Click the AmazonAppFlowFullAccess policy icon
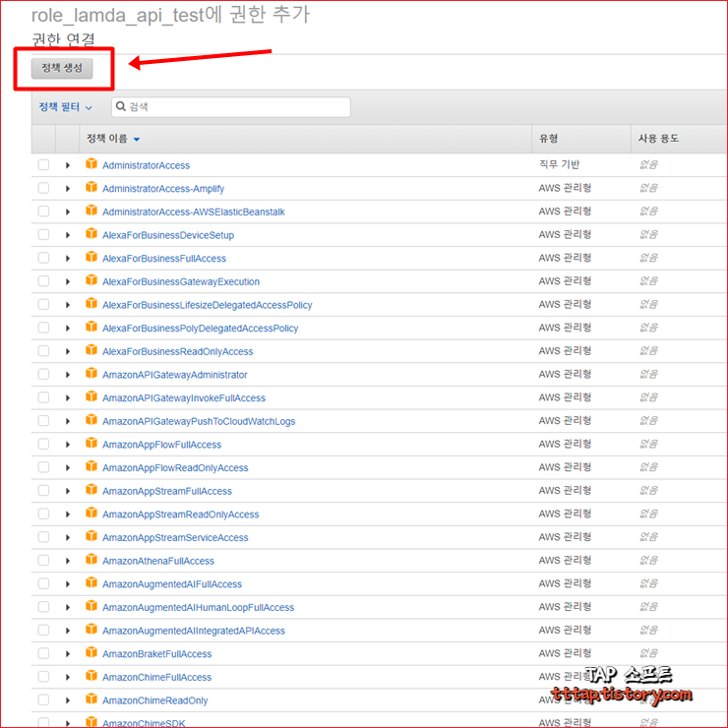The height and width of the screenshot is (728, 728). coord(91,443)
